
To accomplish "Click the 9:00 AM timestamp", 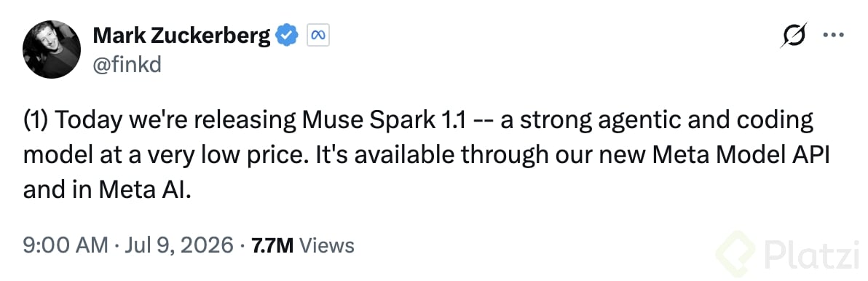I will (66, 245).
